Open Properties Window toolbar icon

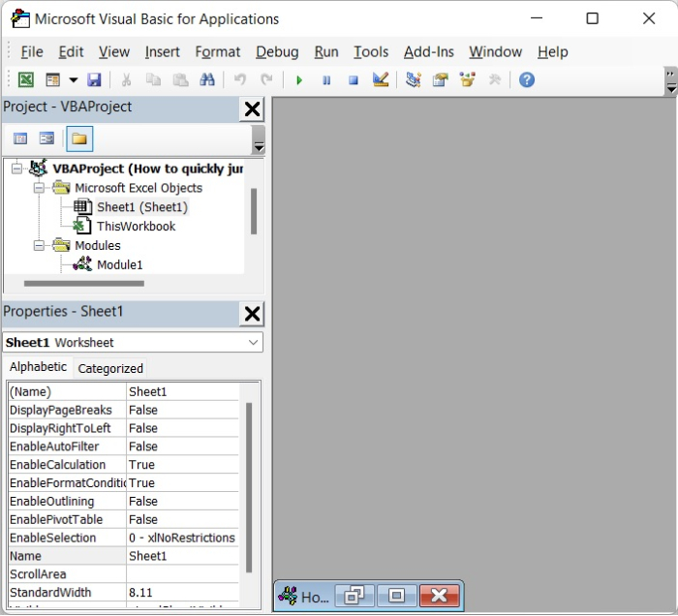point(440,80)
